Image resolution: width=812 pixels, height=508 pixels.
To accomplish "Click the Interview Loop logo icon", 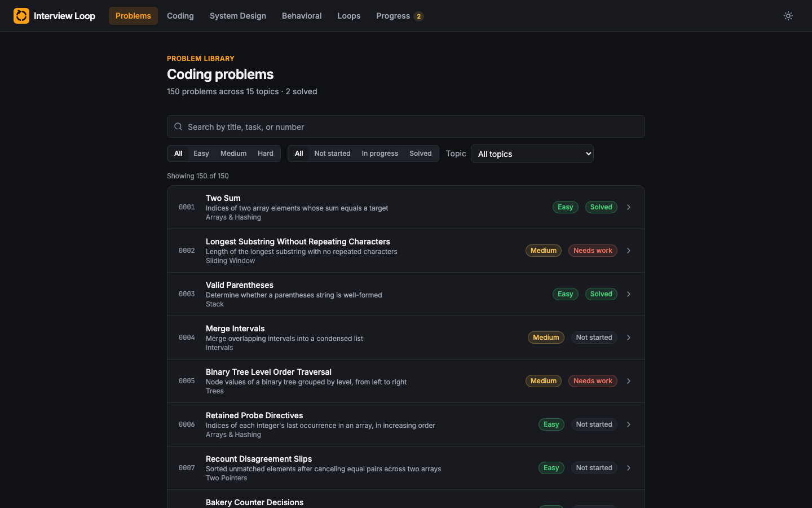I will tap(21, 16).
